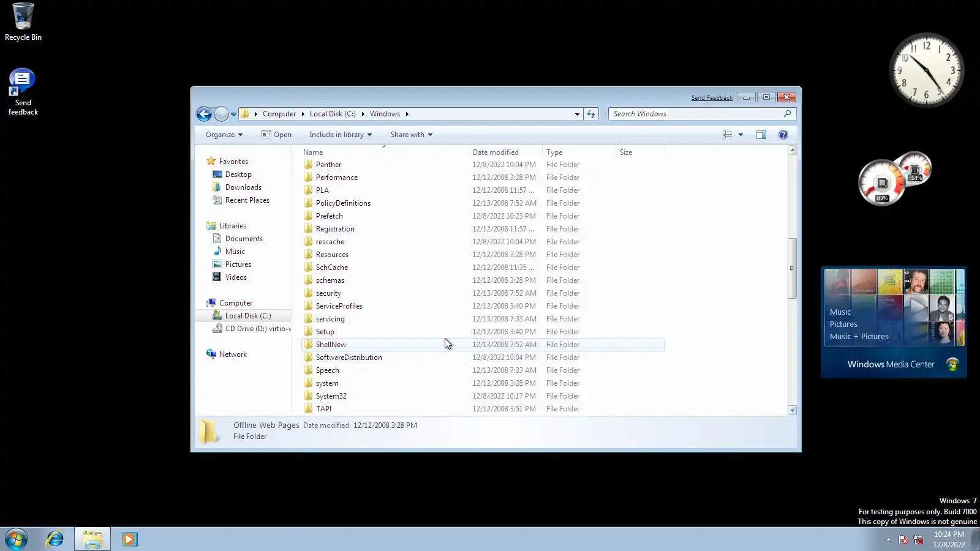Sort by the Size column header

(640, 152)
